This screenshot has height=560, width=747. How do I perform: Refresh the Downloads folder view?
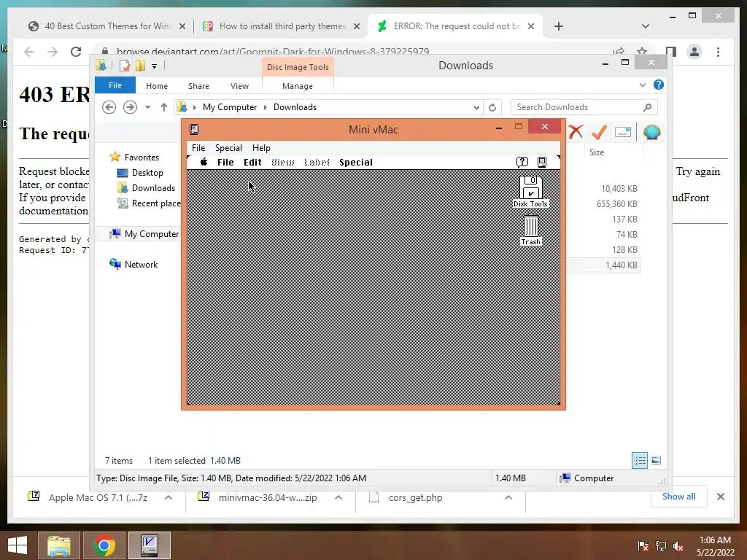pyautogui.click(x=492, y=107)
